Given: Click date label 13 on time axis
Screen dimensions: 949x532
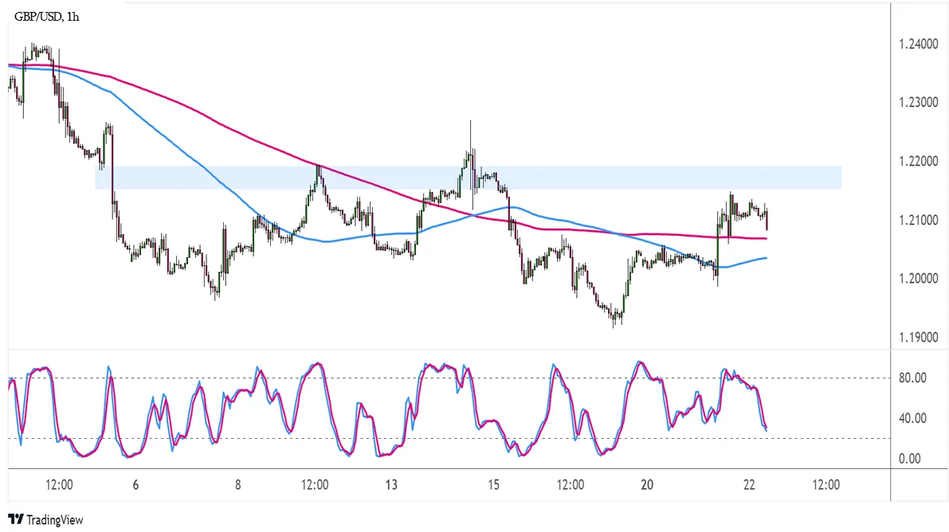Looking at the screenshot, I should point(390,485).
